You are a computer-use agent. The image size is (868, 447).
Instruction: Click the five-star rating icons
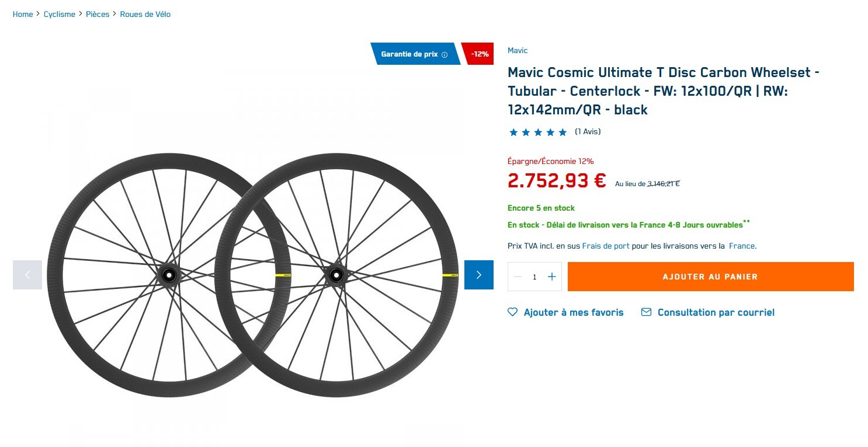(x=538, y=132)
